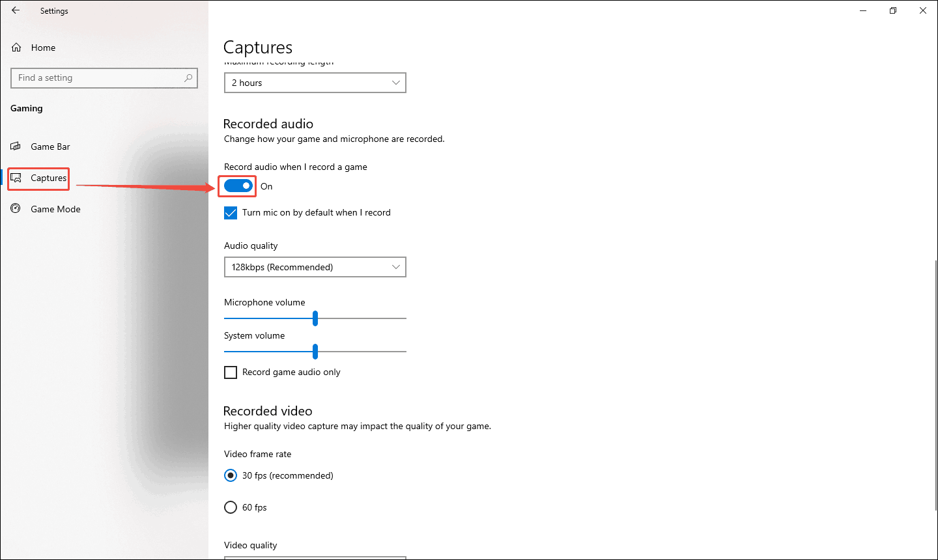This screenshot has height=560, width=938.
Task: Click the Home house icon
Action: (x=16, y=47)
